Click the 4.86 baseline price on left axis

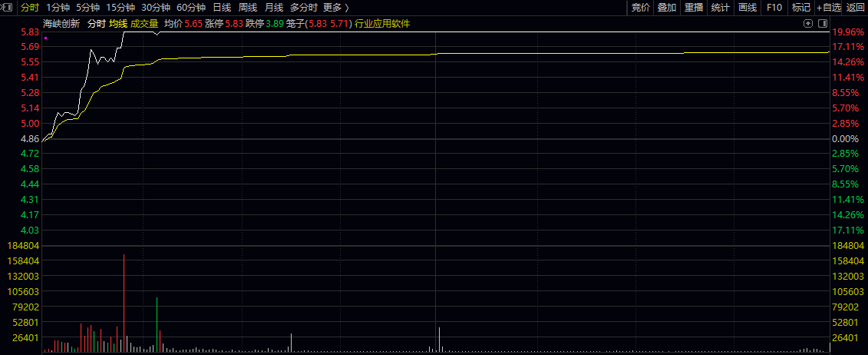tap(30, 138)
